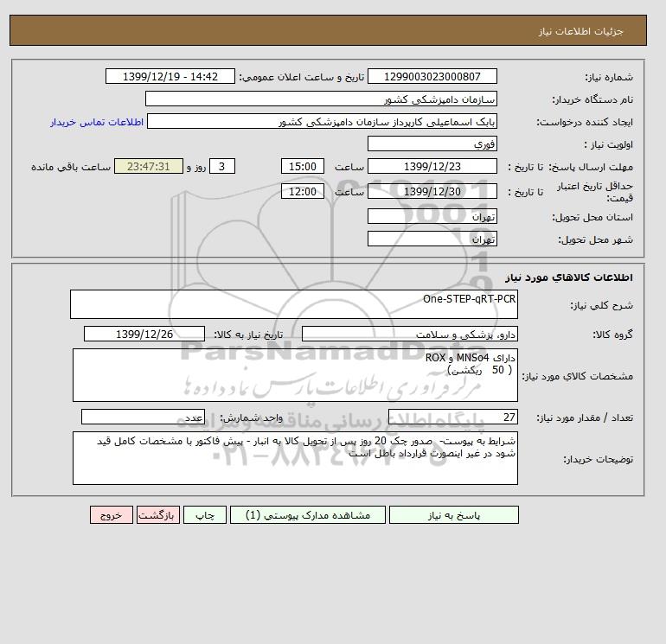Click the price validity date 1399/12/30
The height and width of the screenshot is (644, 666).
[x=432, y=191]
